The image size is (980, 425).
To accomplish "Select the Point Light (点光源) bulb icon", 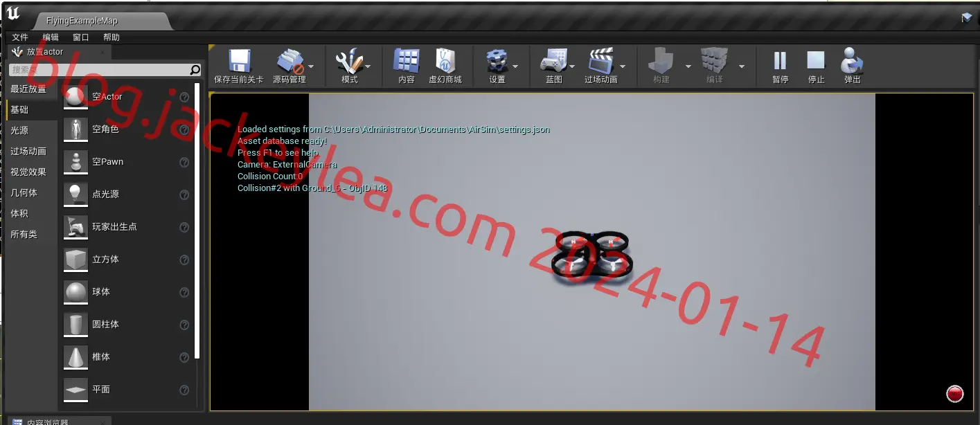I will coord(75,195).
